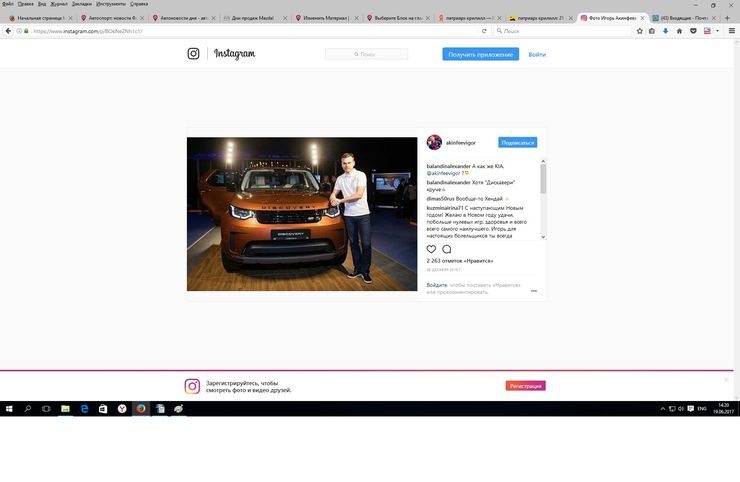Click the Instagram camera logo icon in header
The width and height of the screenshot is (740, 482).
193,54
